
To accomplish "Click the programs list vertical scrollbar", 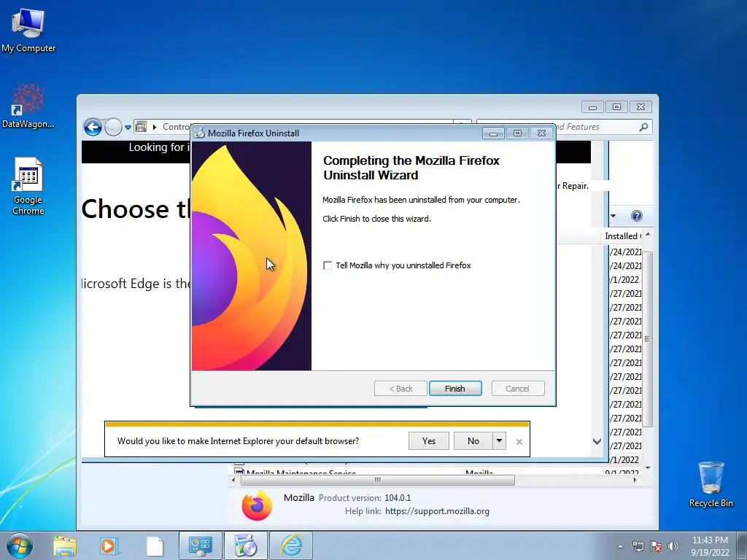I will click(x=648, y=338).
